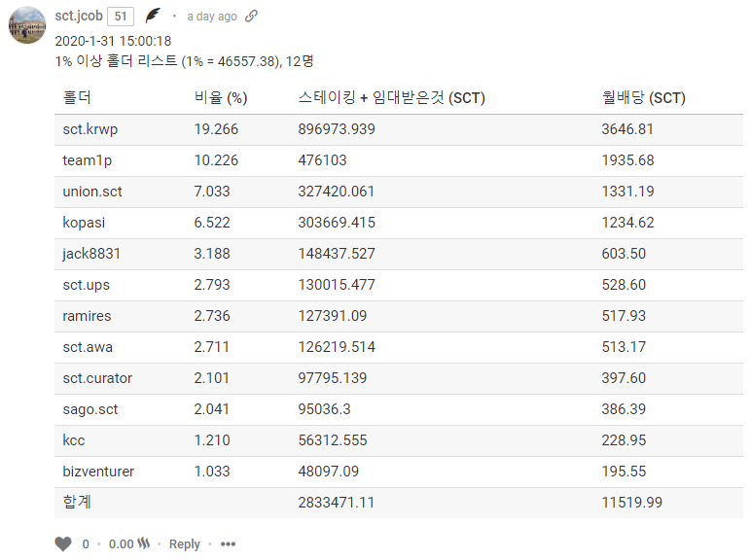Click the 월배당 (SCT) column header
The image size is (750, 560).
pos(644,98)
